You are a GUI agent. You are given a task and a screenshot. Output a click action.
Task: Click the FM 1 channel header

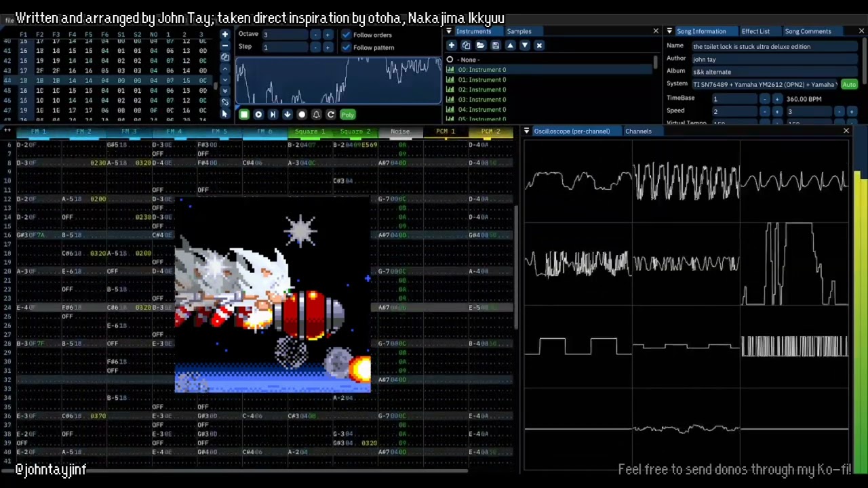[38, 131]
